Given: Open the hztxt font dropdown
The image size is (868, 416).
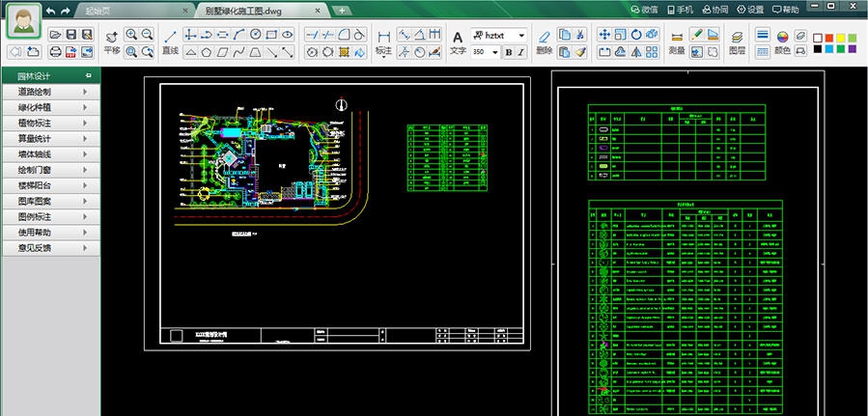Looking at the screenshot, I should [x=522, y=35].
